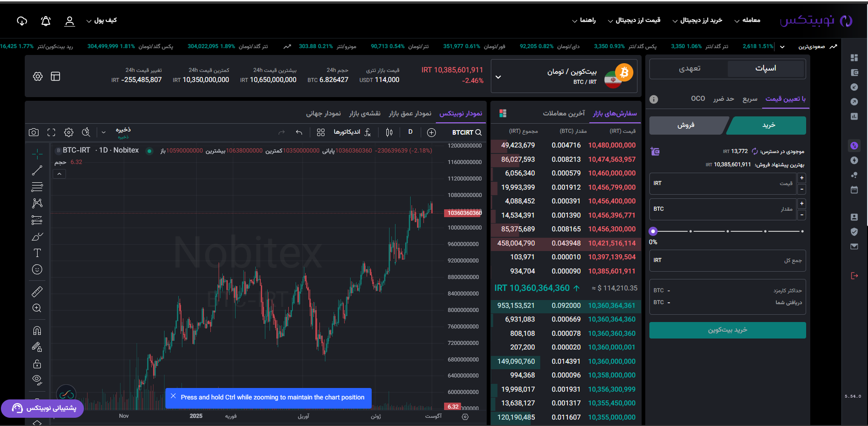The width and height of the screenshot is (868, 426).
Task: Select the crosshair cursor tool
Action: [x=37, y=154]
